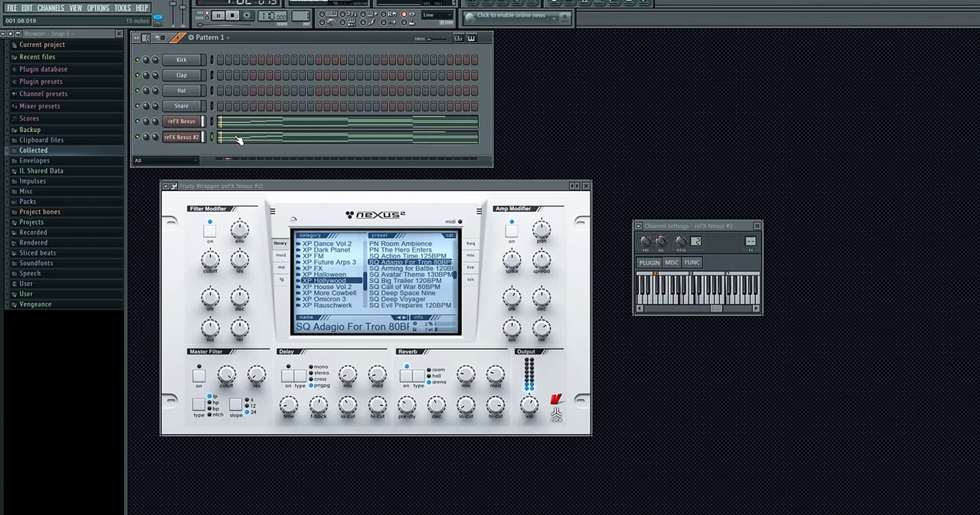The width and height of the screenshot is (980, 515).
Task: Select the stereo delay mode radio
Action: 311,373
